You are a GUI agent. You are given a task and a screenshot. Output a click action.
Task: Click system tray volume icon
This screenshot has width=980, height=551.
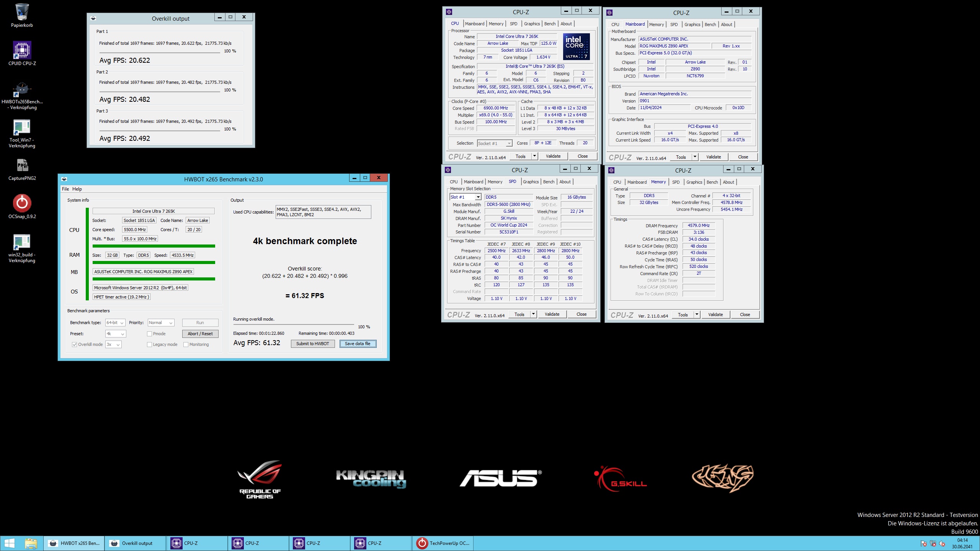click(x=942, y=544)
